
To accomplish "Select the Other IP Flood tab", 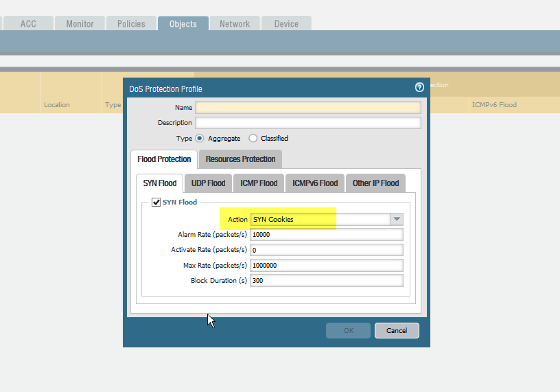I will 375,183.
